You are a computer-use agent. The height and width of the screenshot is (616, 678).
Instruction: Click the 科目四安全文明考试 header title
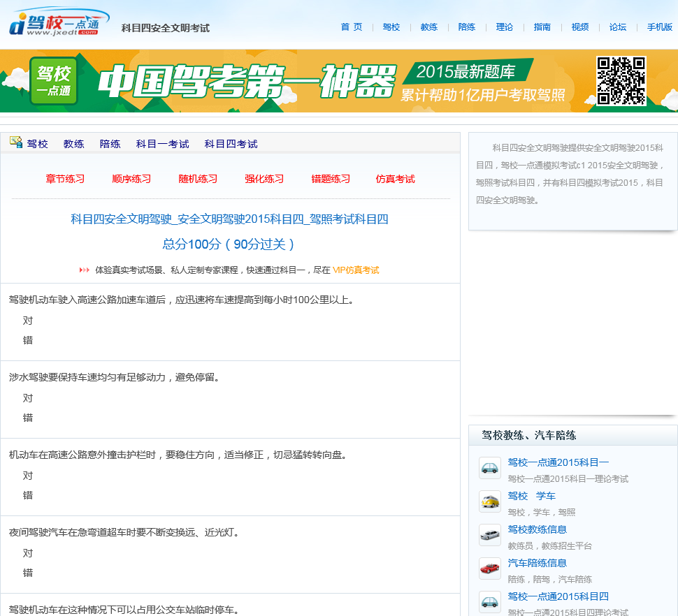(x=166, y=28)
